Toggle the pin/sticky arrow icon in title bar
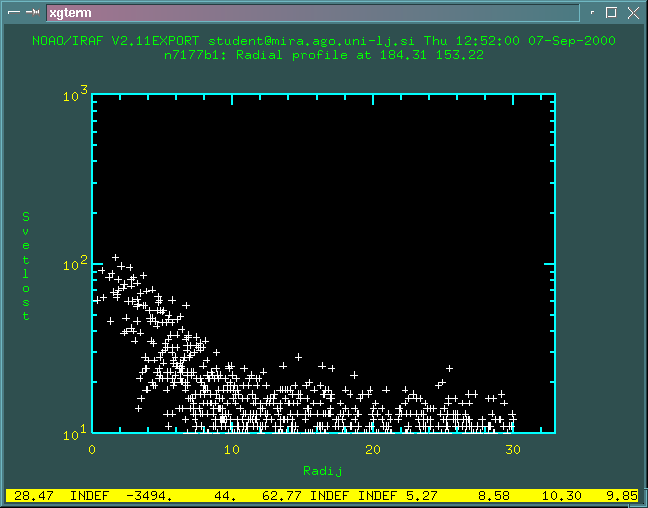Image resolution: width=648 pixels, height=508 pixels. tap(33, 12)
